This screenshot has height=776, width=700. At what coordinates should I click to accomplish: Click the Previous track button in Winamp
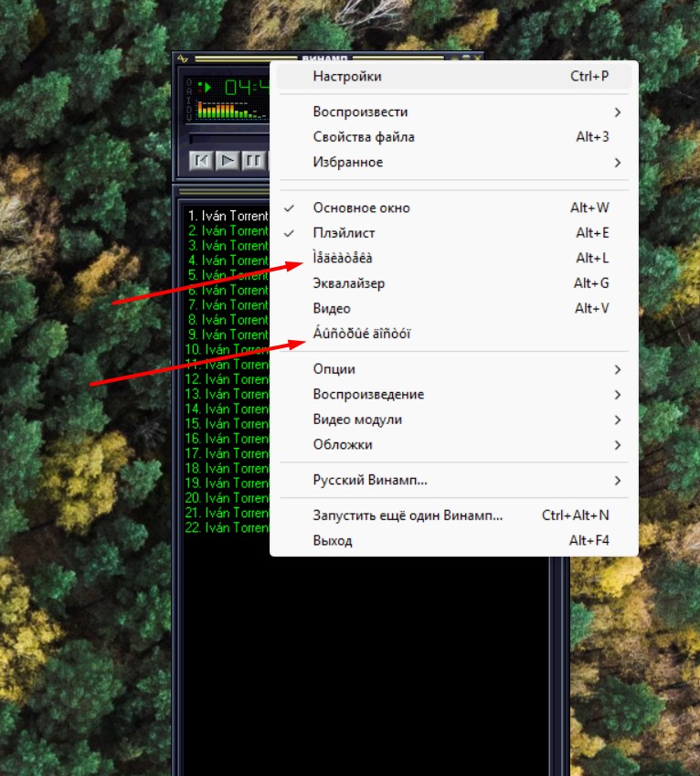click(201, 161)
